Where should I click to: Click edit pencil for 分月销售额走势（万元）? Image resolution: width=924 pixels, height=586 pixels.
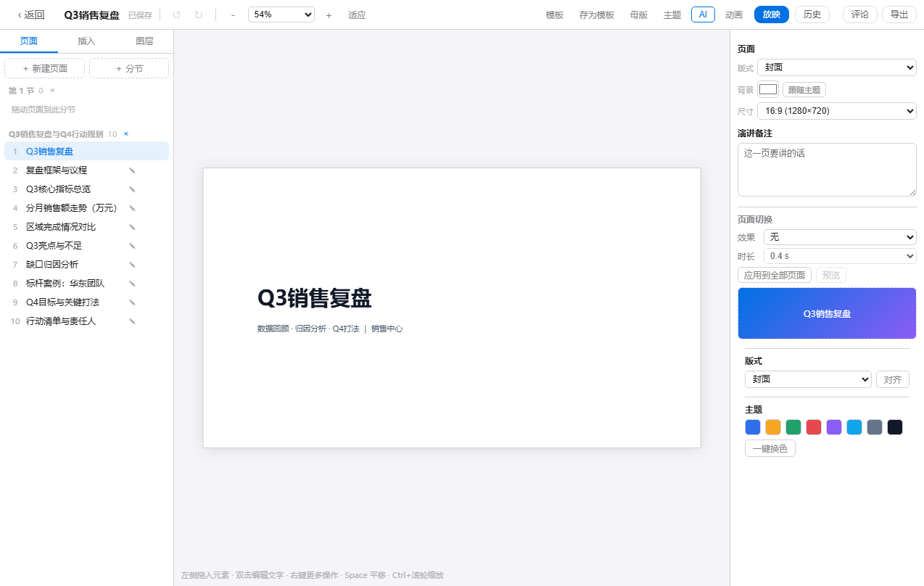132,208
